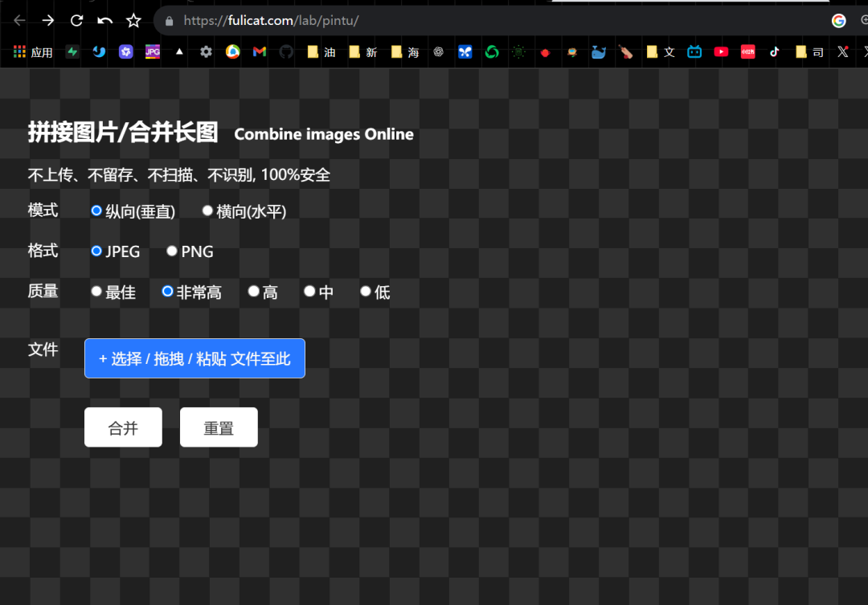868x605 pixels.
Task: Open the 新 bookmarks folder
Action: [x=362, y=51]
